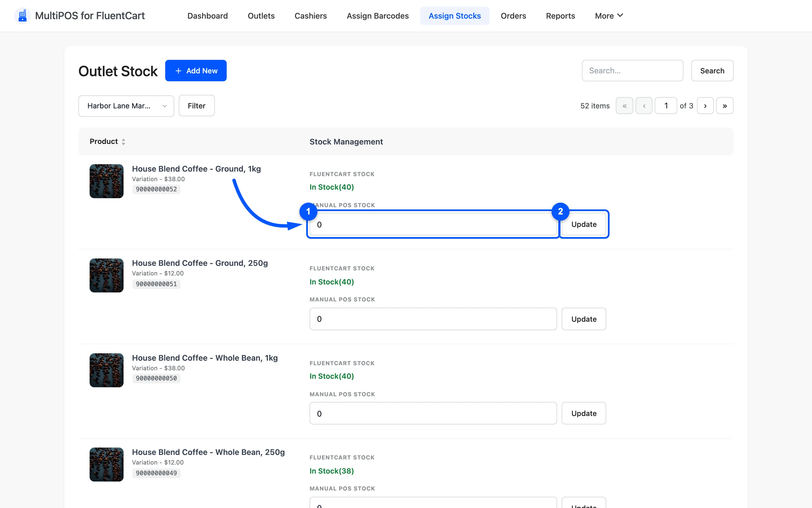Screen dimensions: 812x508
Task: Click the 52 items count
Action: 595,106
